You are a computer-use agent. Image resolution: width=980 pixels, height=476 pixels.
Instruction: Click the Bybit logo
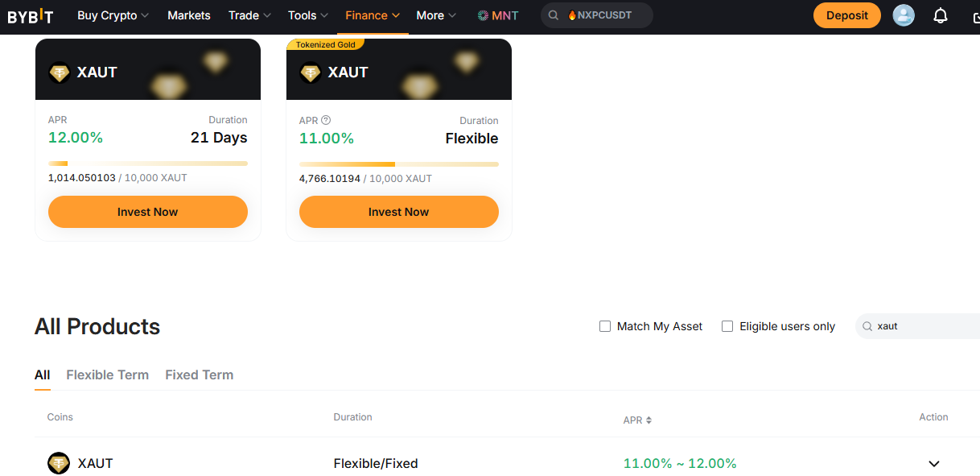coord(31,14)
